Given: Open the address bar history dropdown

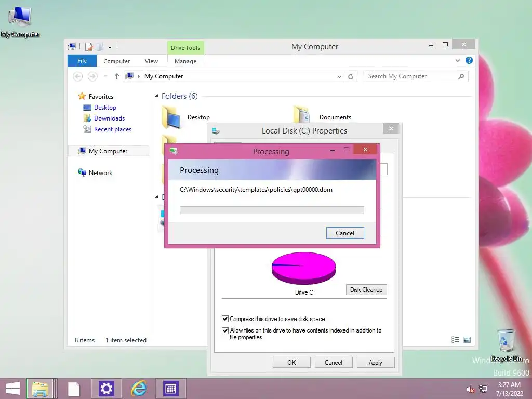Looking at the screenshot, I should (339, 77).
